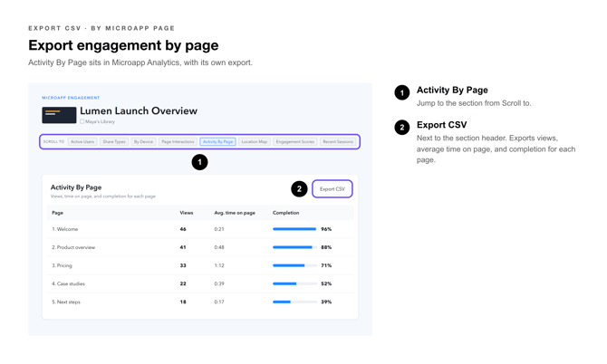Click the 39% completion progress bar
The image size is (607, 364).
click(x=294, y=302)
